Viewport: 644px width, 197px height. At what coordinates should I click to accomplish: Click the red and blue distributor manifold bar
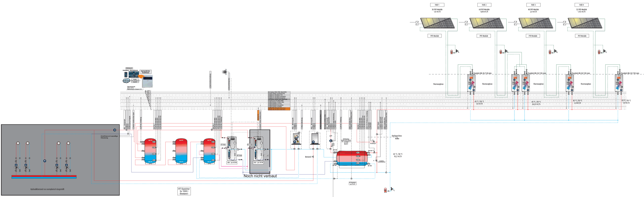pyautogui.click(x=44, y=177)
